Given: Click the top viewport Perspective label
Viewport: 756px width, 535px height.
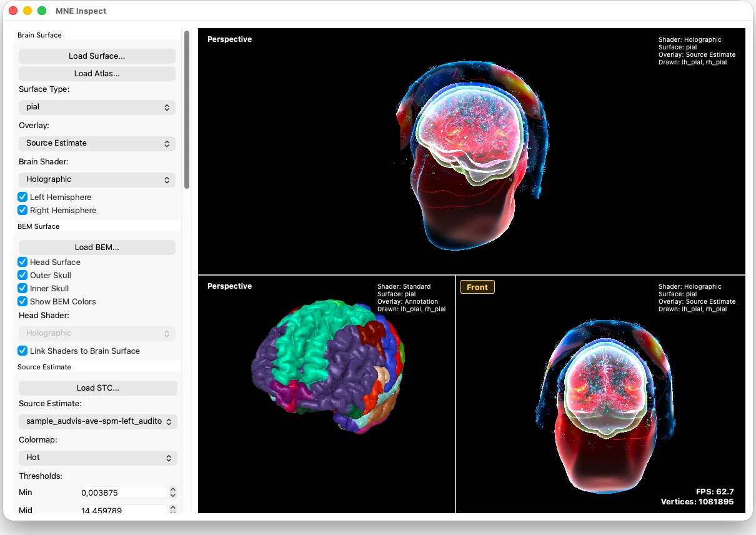Looking at the screenshot, I should 229,39.
